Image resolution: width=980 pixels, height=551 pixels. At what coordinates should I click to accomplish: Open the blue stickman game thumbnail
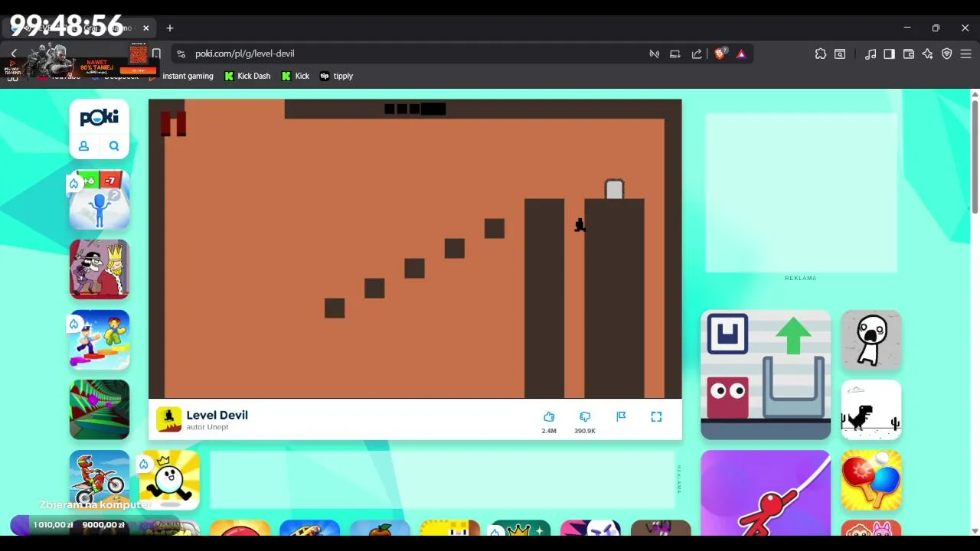pyautogui.click(x=100, y=200)
